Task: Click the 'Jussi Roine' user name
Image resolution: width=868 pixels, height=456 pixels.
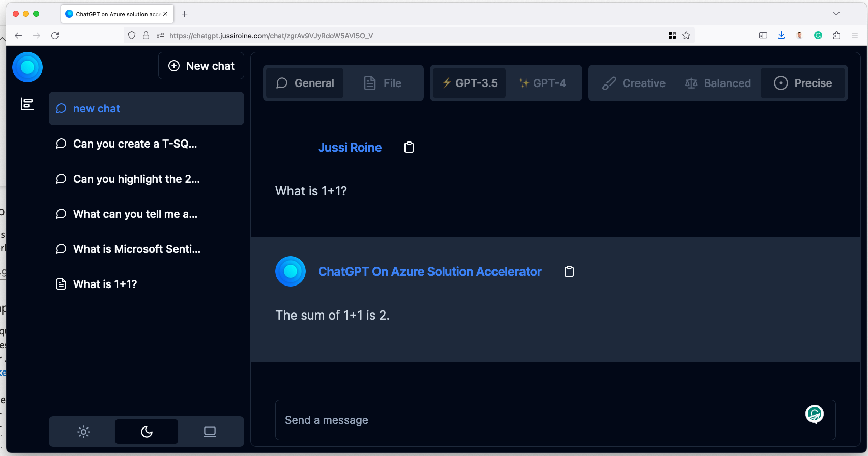Action: pos(350,147)
